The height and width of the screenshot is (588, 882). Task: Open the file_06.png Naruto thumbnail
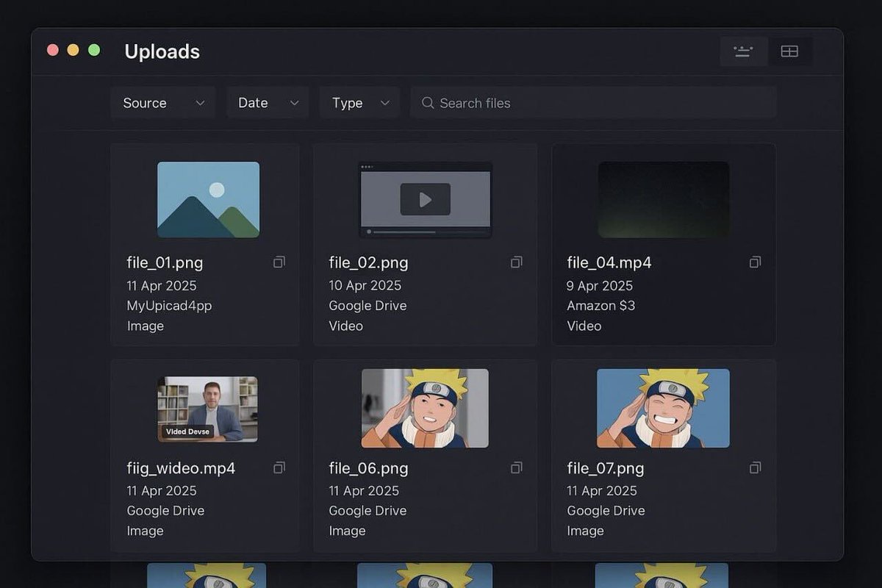pyautogui.click(x=425, y=409)
